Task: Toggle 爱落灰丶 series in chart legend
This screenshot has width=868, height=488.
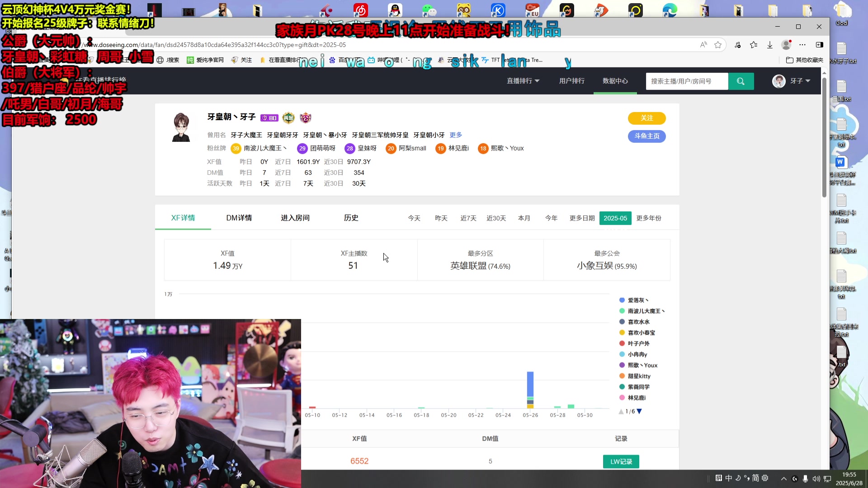Action: pyautogui.click(x=634, y=300)
